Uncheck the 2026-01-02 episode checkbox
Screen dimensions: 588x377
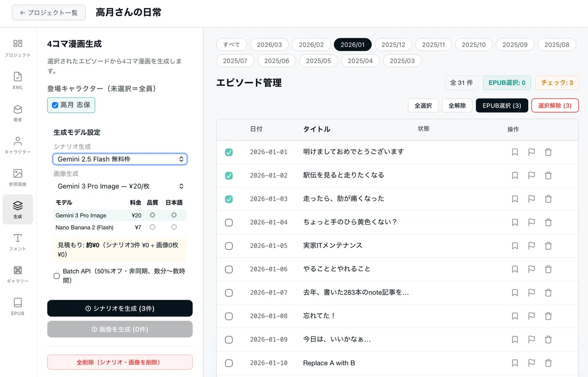click(229, 175)
